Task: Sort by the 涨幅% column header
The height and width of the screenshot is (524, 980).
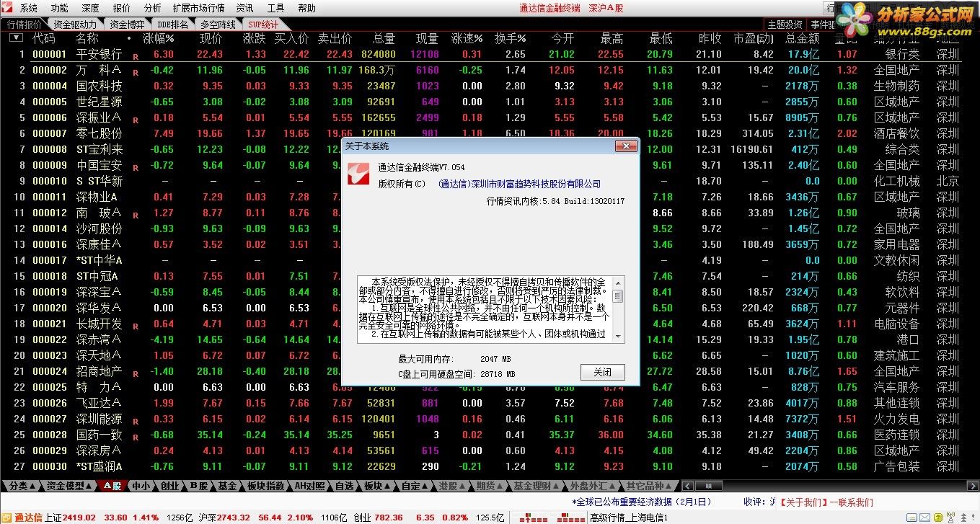Action: tap(159, 38)
